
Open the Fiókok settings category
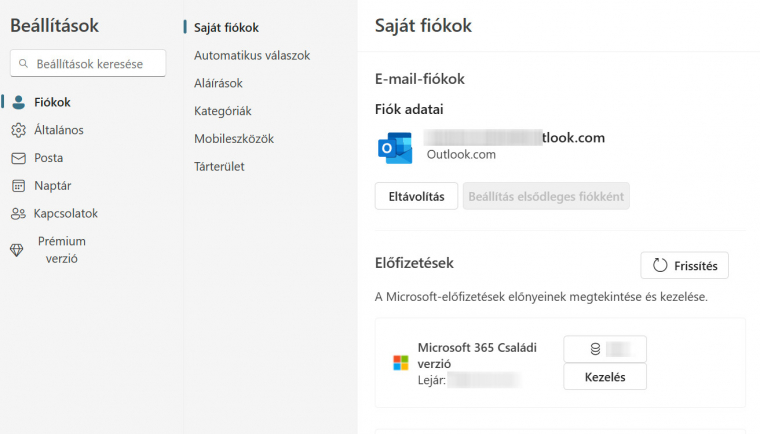pyautogui.click(x=52, y=102)
